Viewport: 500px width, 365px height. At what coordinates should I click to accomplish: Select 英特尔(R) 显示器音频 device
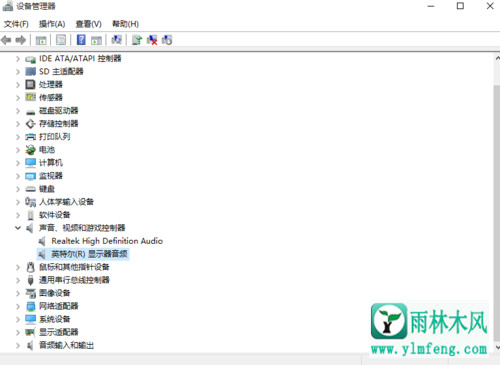(89, 254)
